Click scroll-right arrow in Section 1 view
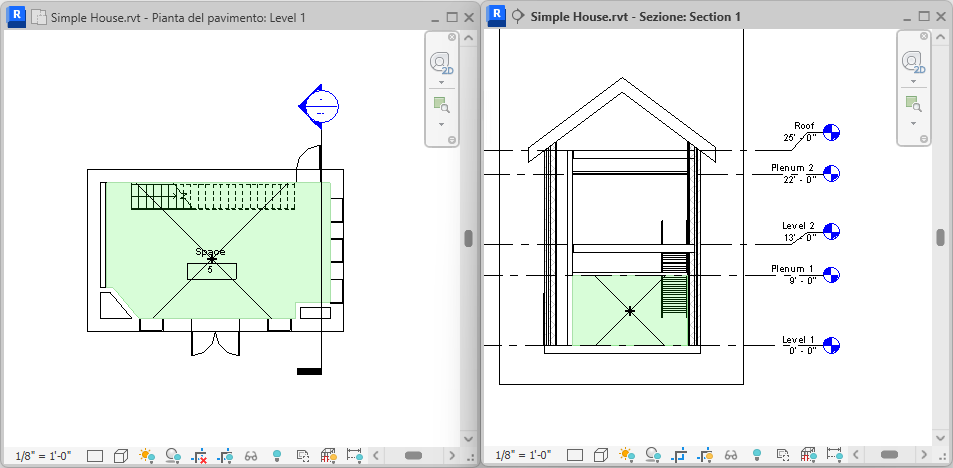Screen dimensions: 953x468 point(924,455)
